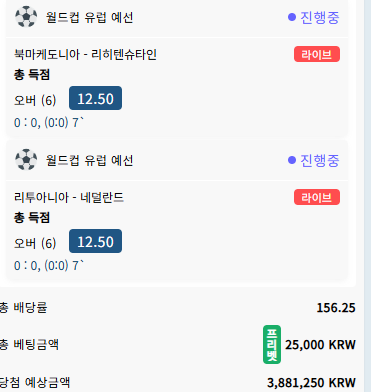Click the 라이브 badge on 북마케도니아 match
371x392 pixels.
[317, 54]
